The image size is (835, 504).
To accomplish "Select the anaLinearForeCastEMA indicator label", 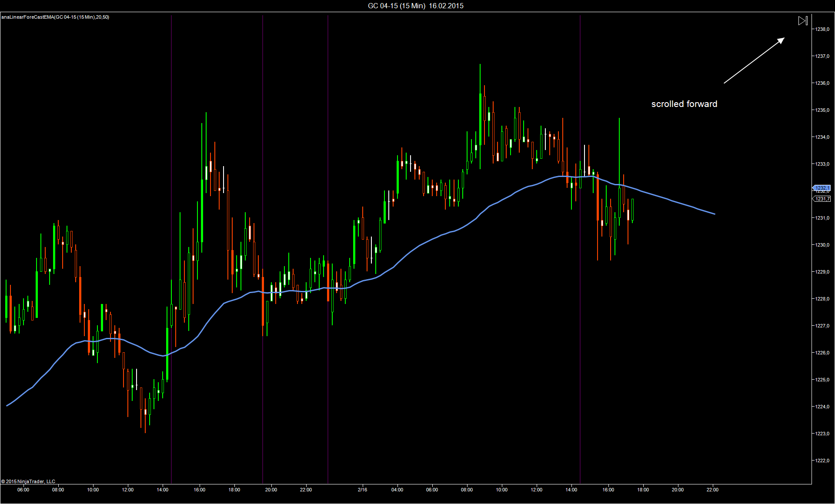I will click(x=55, y=17).
